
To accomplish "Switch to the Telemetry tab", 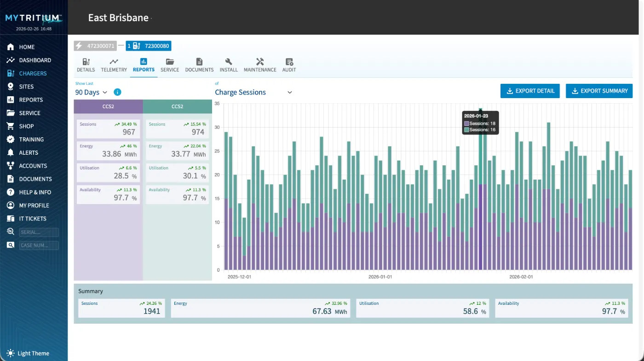I will [x=114, y=65].
